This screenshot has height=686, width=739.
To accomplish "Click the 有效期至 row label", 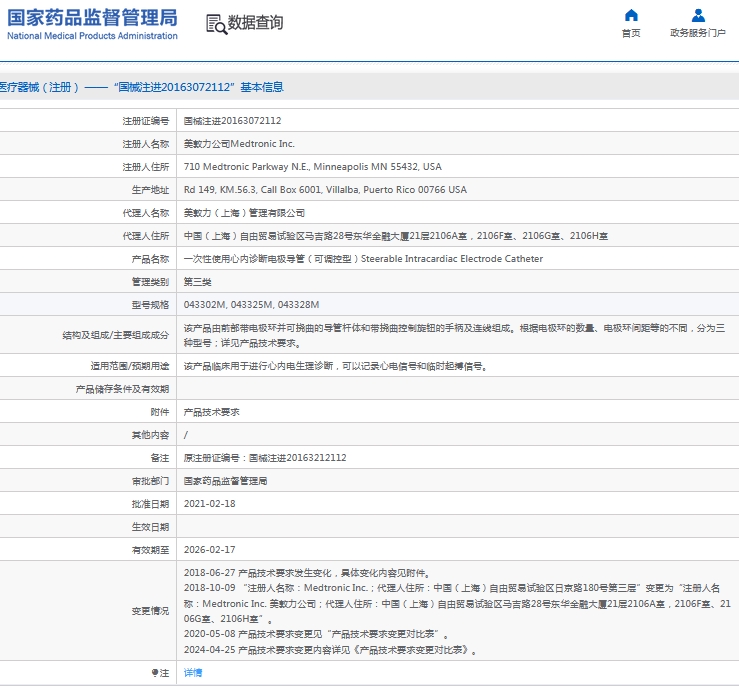I will tap(150, 550).
